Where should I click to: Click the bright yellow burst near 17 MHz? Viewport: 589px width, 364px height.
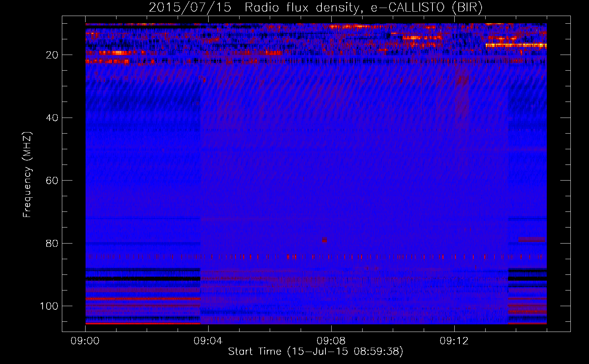tap(516, 45)
